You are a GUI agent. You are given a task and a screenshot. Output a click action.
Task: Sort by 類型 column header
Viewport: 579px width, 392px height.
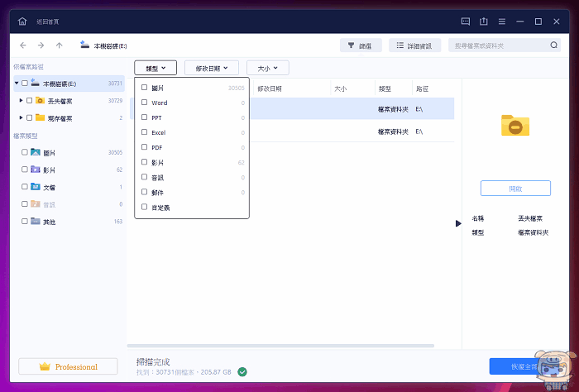385,88
